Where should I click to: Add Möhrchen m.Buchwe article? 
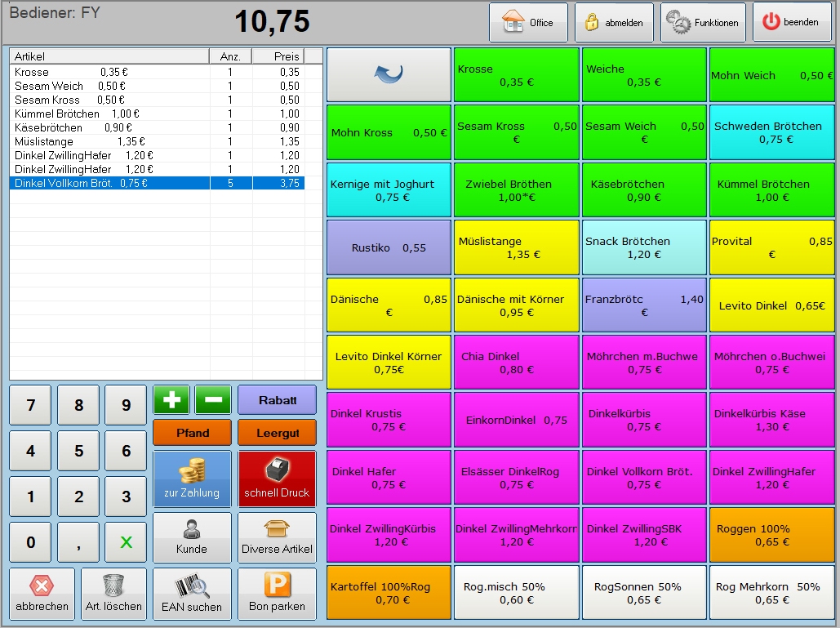pos(644,363)
